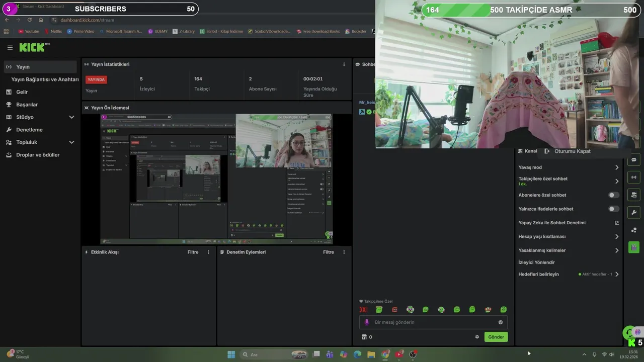Open Filtre dropdown in Denetim Eylemleri
644x362 pixels.
pyautogui.click(x=329, y=252)
